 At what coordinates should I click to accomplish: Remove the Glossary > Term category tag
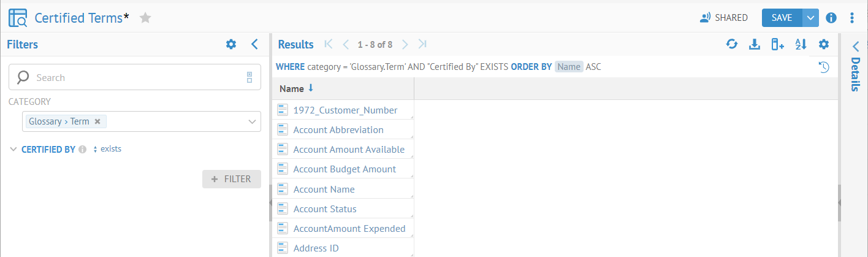[x=97, y=121]
